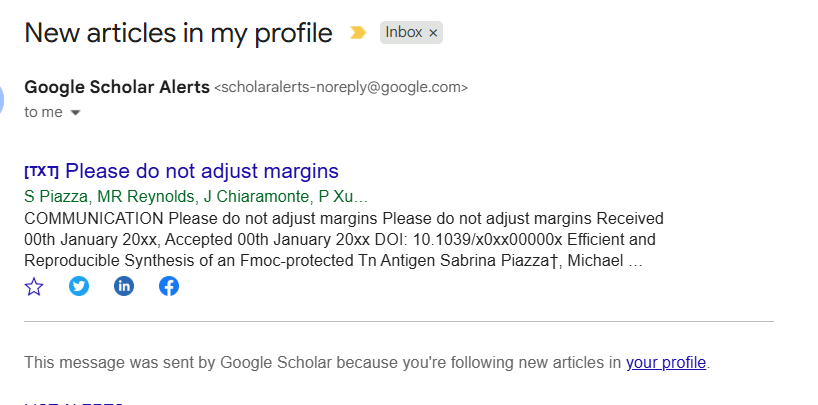818x405 pixels.
Task: Open the 'your profile' link
Action: coord(666,362)
